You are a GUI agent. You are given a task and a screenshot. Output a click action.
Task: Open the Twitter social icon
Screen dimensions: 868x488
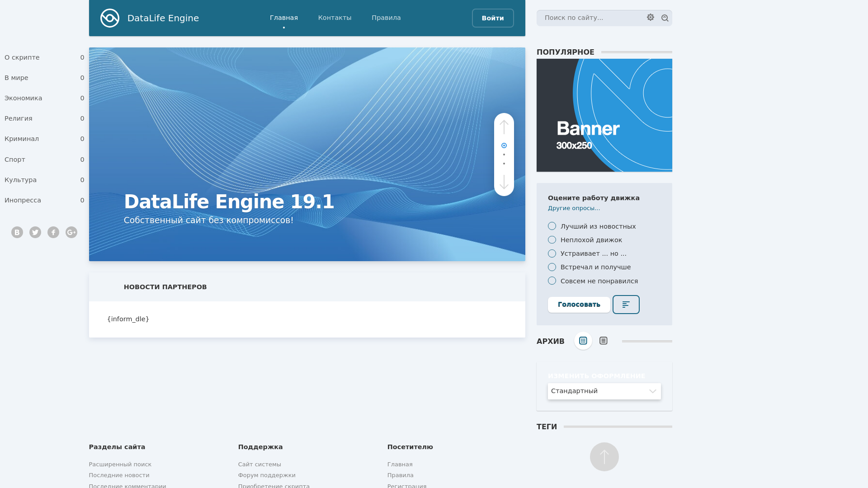(x=35, y=232)
